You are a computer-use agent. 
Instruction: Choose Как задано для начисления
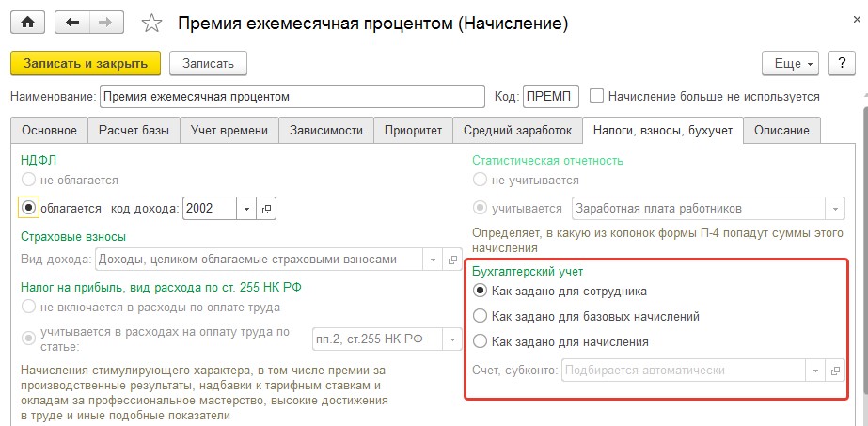click(x=481, y=341)
